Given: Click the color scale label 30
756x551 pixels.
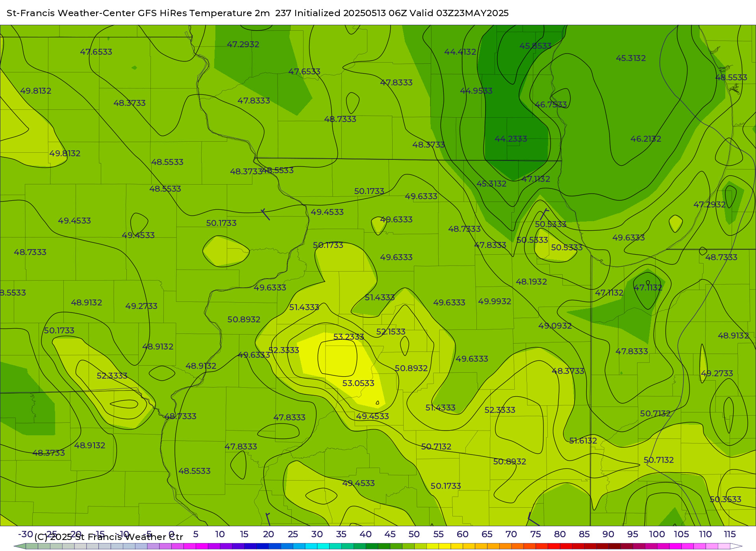Looking at the screenshot, I should (317, 534).
